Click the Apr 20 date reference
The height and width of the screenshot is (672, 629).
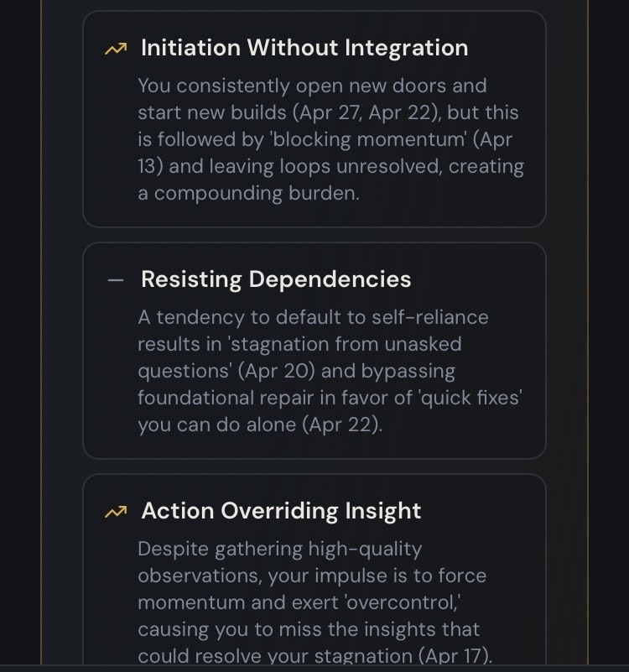pyautogui.click(x=273, y=371)
